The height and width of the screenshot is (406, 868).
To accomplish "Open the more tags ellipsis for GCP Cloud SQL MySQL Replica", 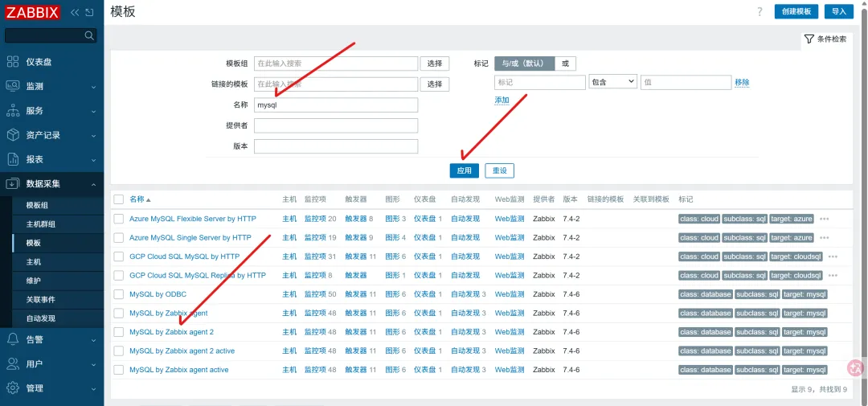I will click(833, 275).
